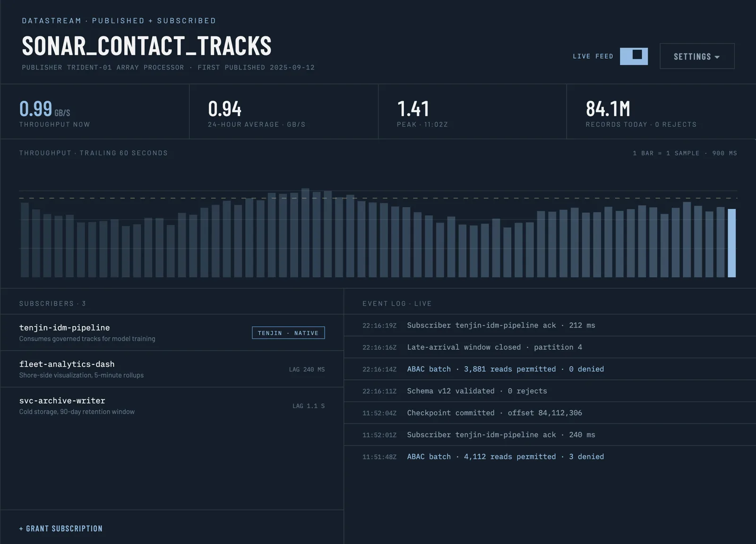The width and height of the screenshot is (756, 544).
Task: Open the Late-arrival window closed log entry
Action: pos(550,347)
